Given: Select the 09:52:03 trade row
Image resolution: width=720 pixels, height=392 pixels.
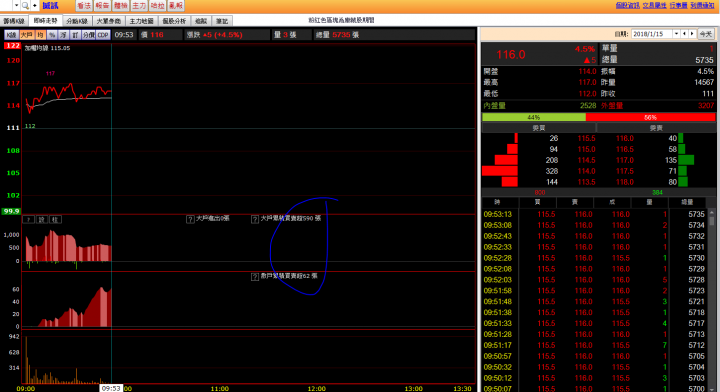Looking at the screenshot, I should point(594,280).
